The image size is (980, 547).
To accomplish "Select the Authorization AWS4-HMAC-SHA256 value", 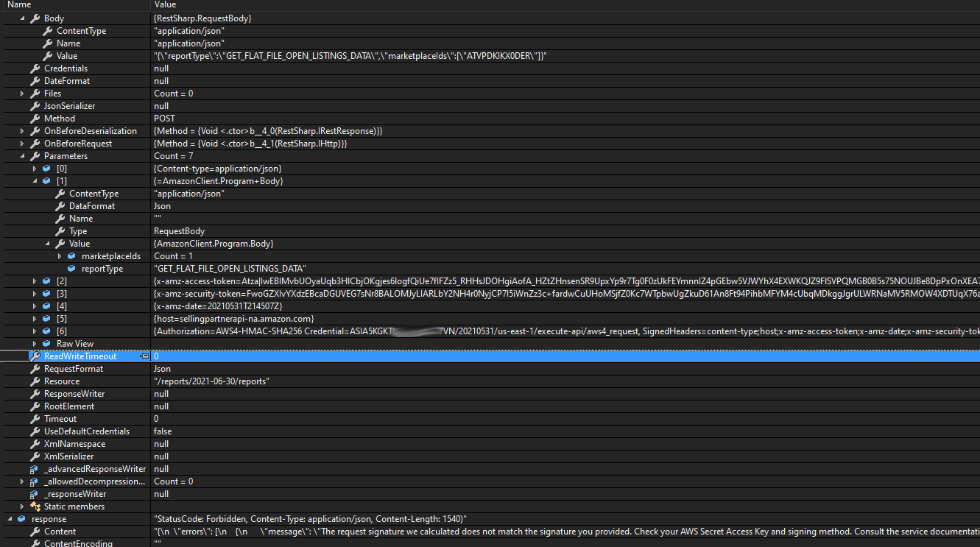I will coord(566,331).
